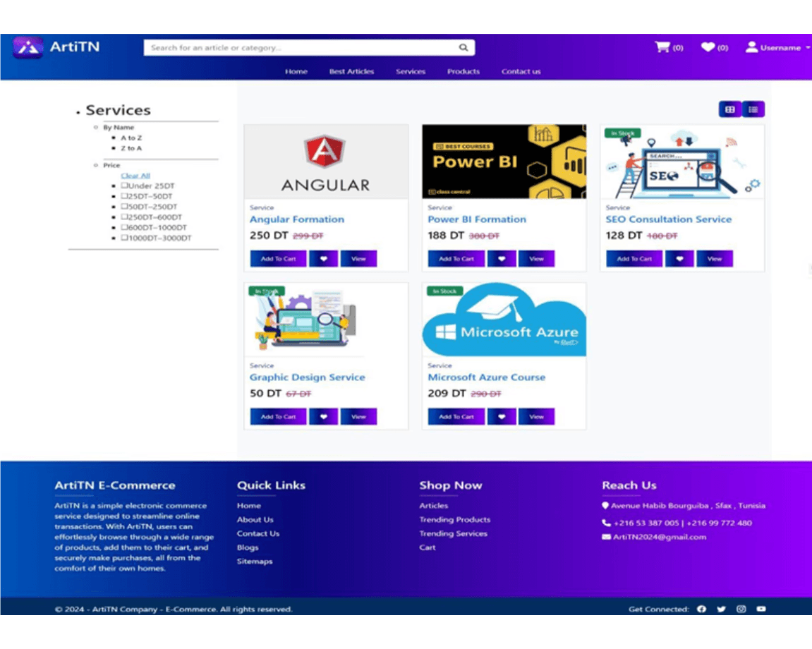
Task: Add Graphic Design Service to wishlist
Action: click(x=324, y=416)
